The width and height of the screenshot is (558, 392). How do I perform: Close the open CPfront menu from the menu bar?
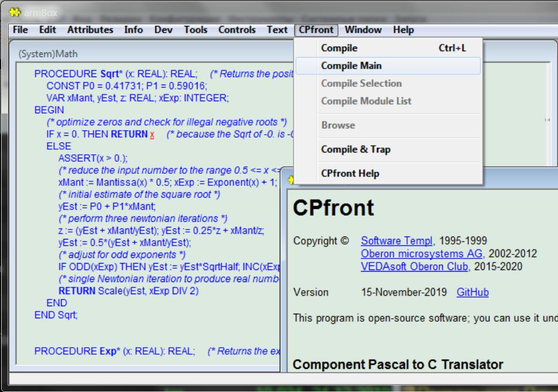click(316, 30)
